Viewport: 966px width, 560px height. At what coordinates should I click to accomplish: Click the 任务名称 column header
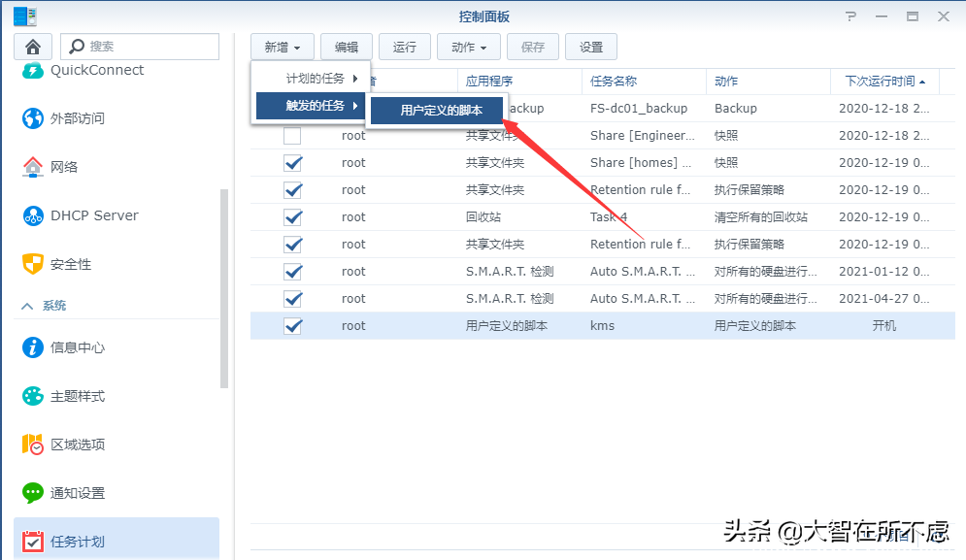644,82
